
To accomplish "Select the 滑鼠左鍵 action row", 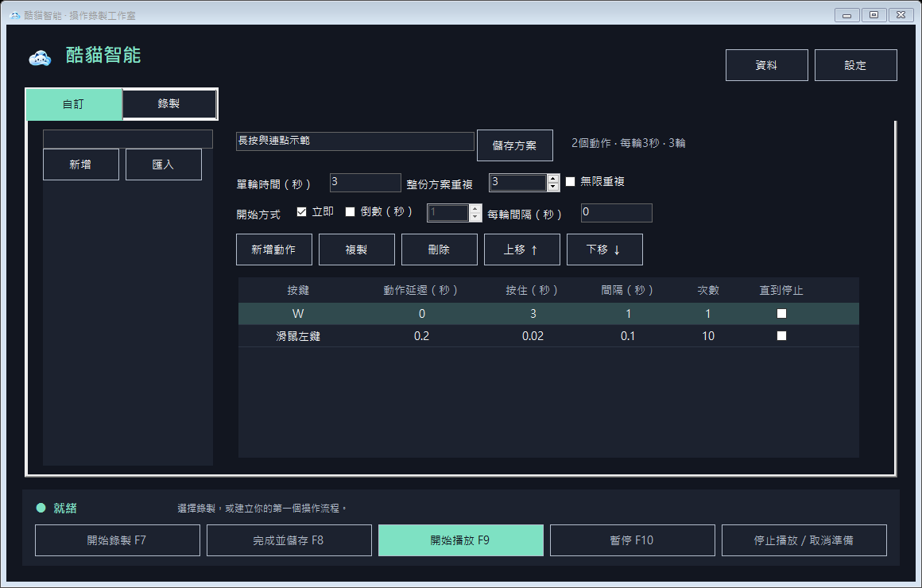I will coord(548,336).
